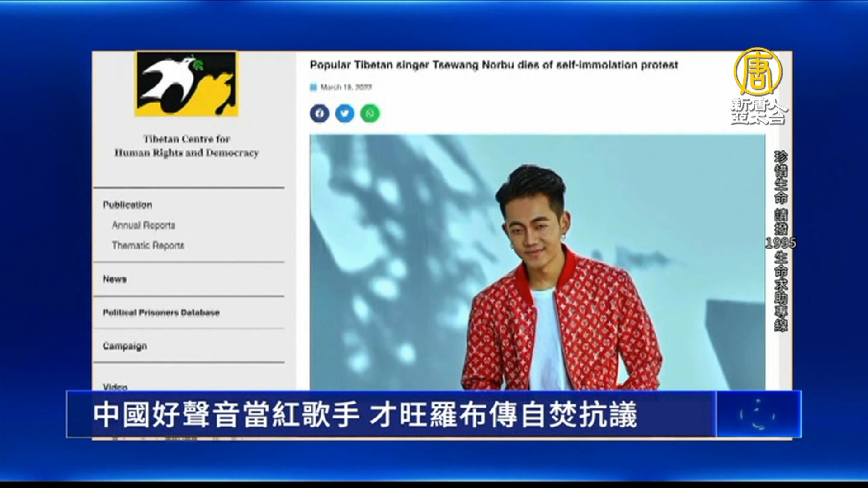Open the Thematic Reports link

click(148, 245)
